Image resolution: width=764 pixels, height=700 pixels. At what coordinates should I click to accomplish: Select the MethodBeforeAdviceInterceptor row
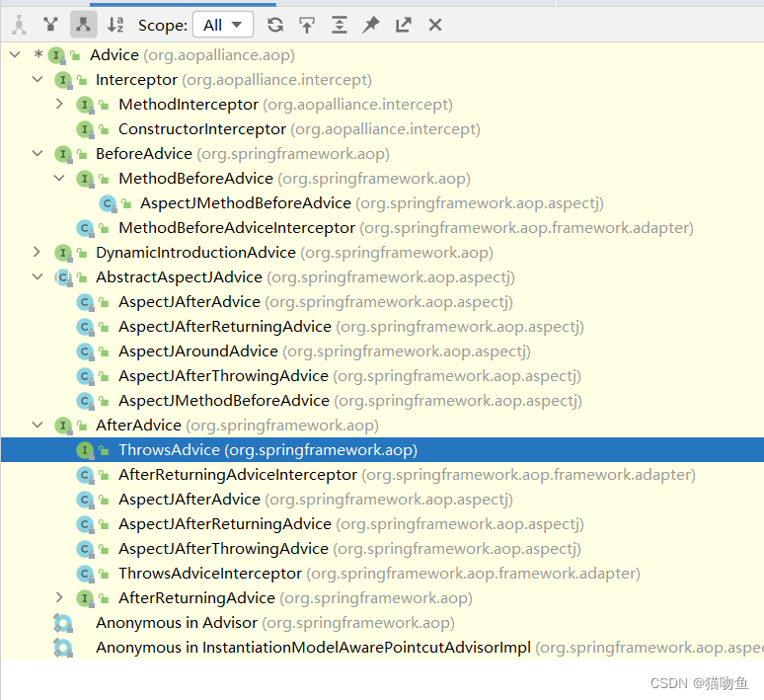pos(382,228)
